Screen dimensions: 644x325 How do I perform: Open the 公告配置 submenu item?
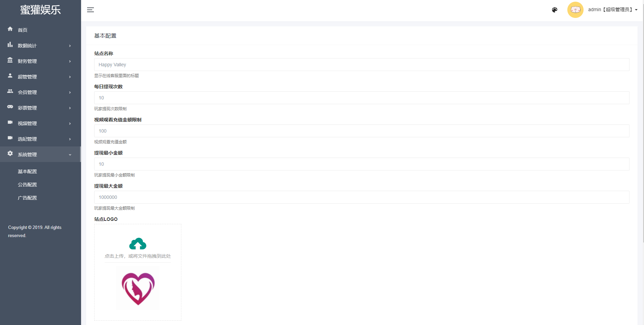point(27,185)
